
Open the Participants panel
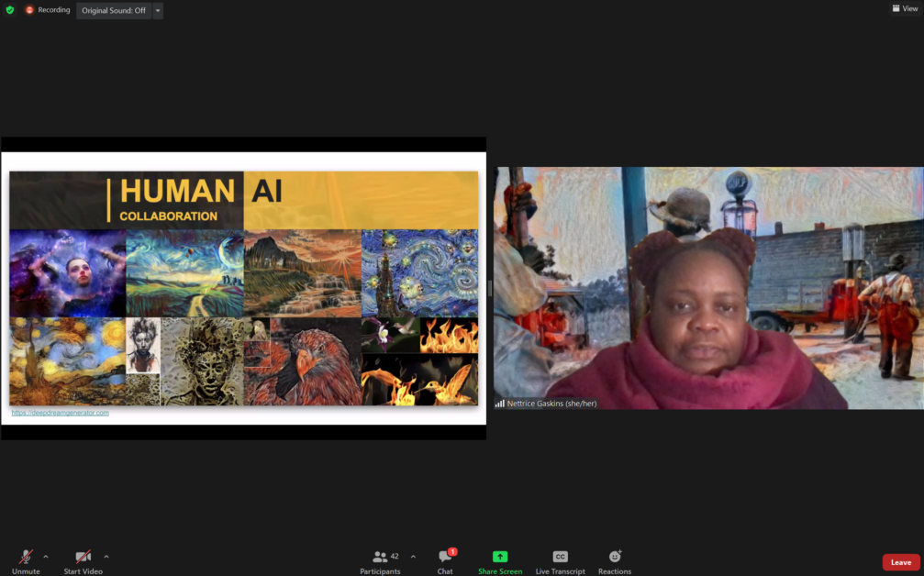point(380,562)
